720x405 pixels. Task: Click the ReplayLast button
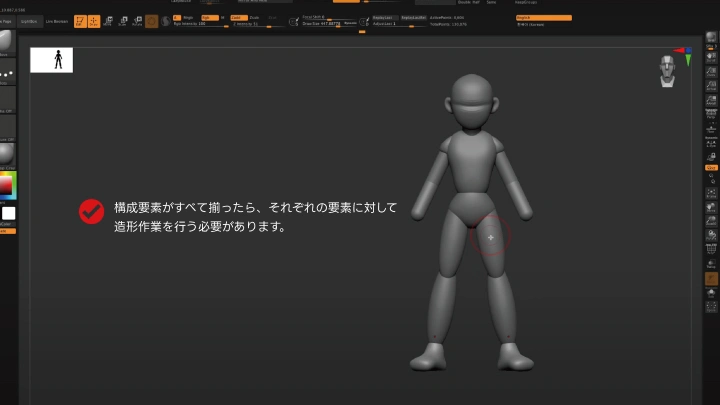click(385, 17)
